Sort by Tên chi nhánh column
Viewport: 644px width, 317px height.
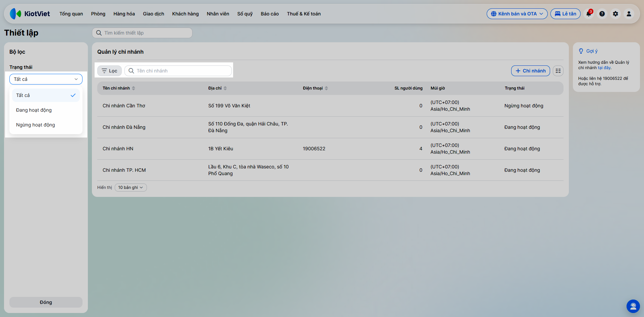(119, 88)
